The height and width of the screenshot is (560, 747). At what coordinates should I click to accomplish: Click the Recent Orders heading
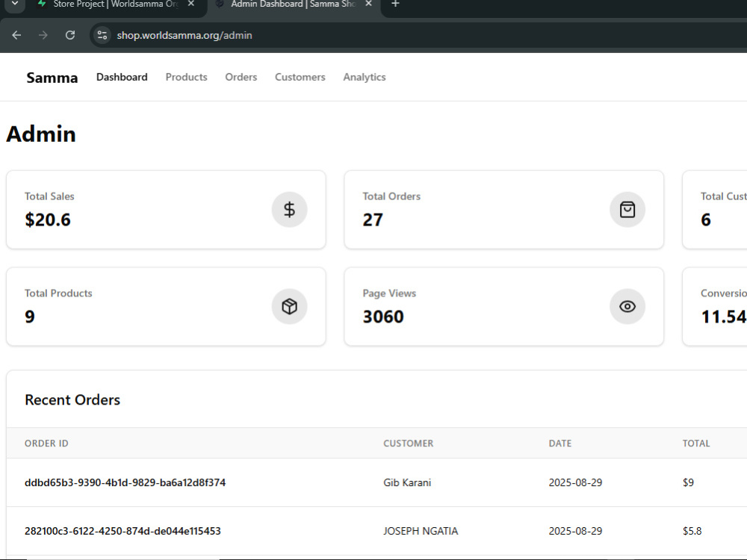click(x=72, y=400)
